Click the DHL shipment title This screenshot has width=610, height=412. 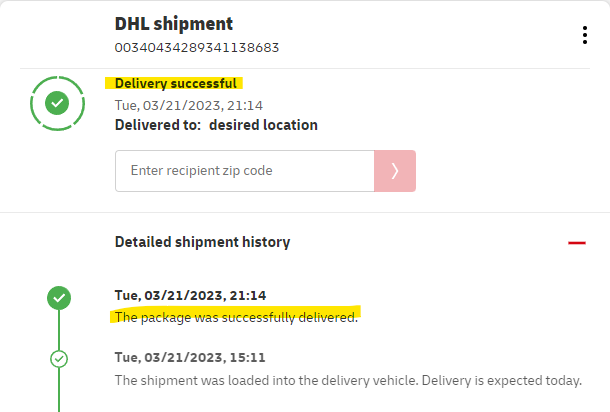click(173, 23)
